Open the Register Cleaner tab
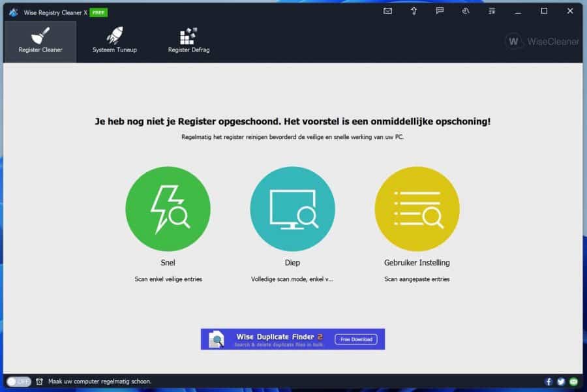The image size is (587, 392). click(x=40, y=41)
